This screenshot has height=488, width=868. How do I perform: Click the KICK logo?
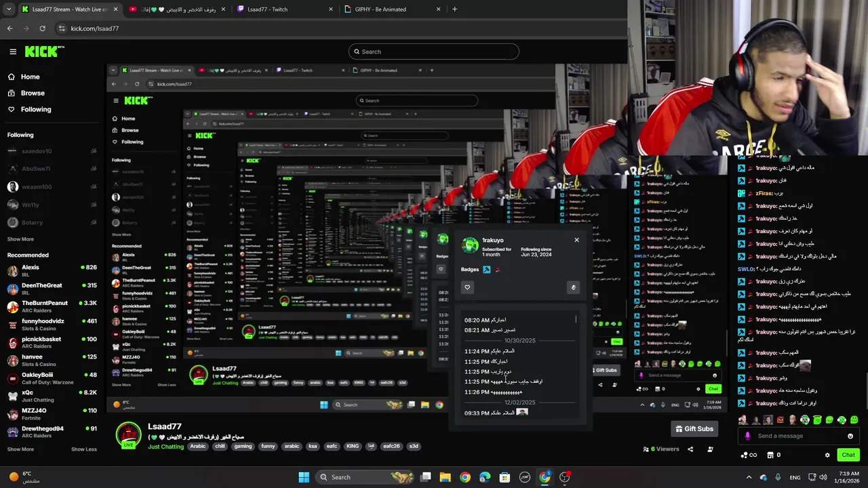click(x=44, y=52)
